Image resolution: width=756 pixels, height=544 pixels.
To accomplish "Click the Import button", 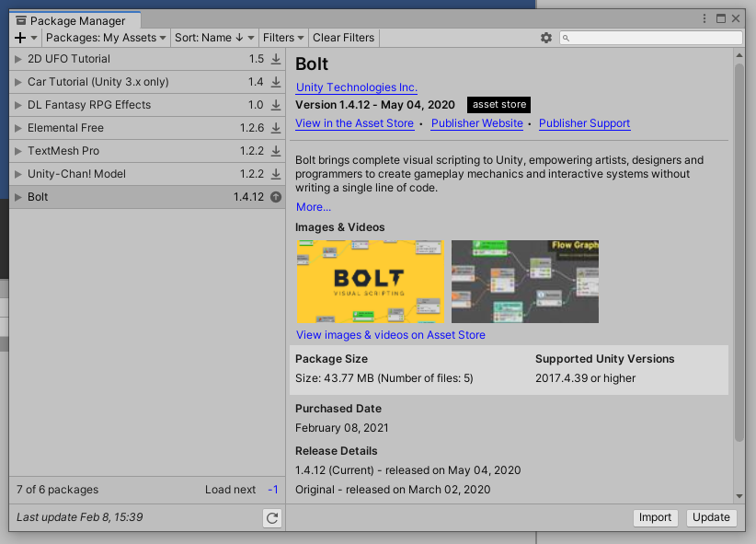I will point(655,517).
